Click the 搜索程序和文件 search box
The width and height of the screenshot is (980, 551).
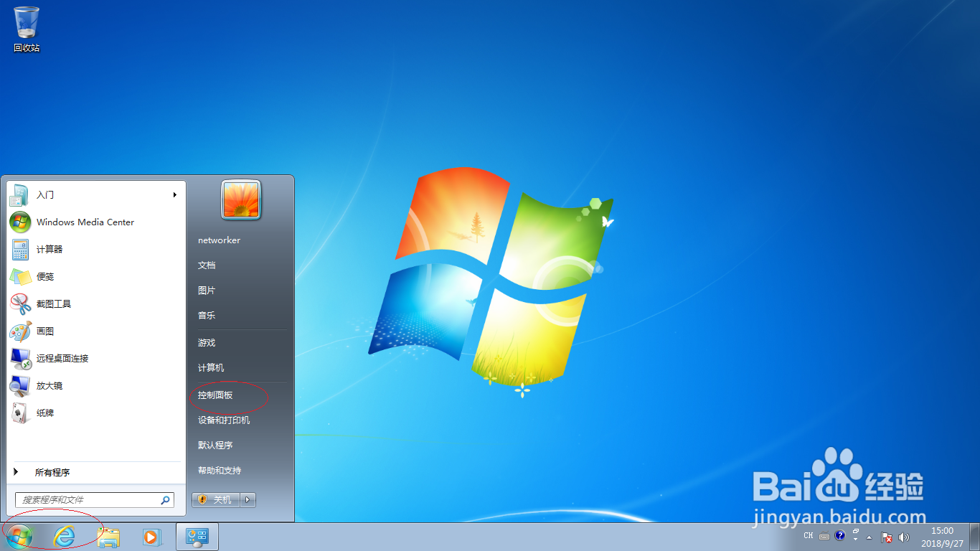pyautogui.click(x=94, y=499)
